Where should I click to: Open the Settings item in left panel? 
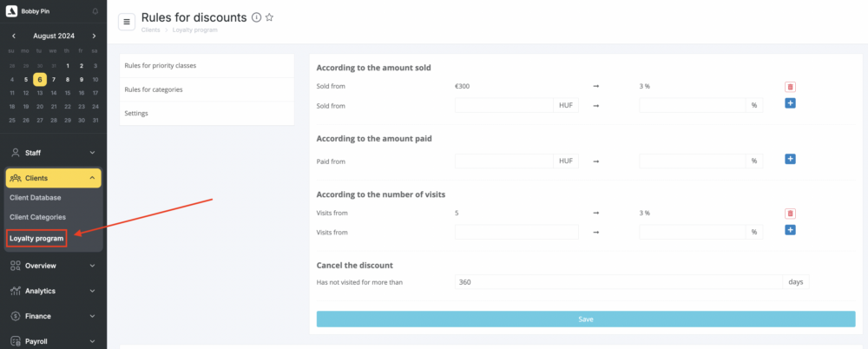136,113
